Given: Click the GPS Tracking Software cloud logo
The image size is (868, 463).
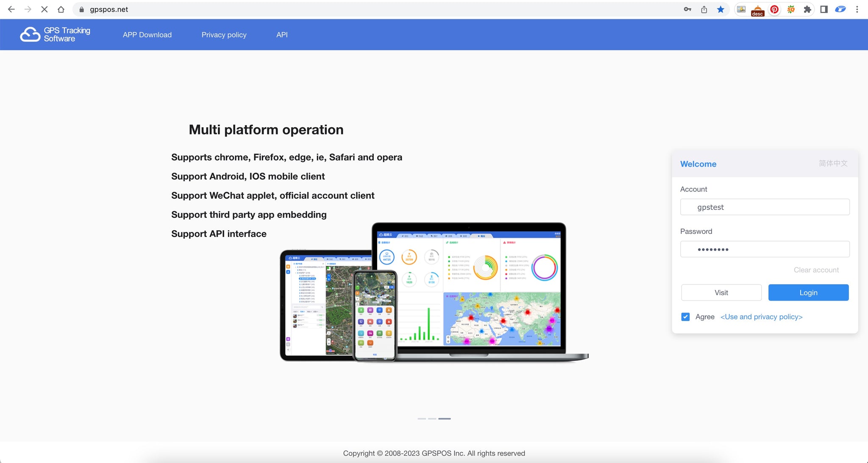Looking at the screenshot, I should click(30, 34).
